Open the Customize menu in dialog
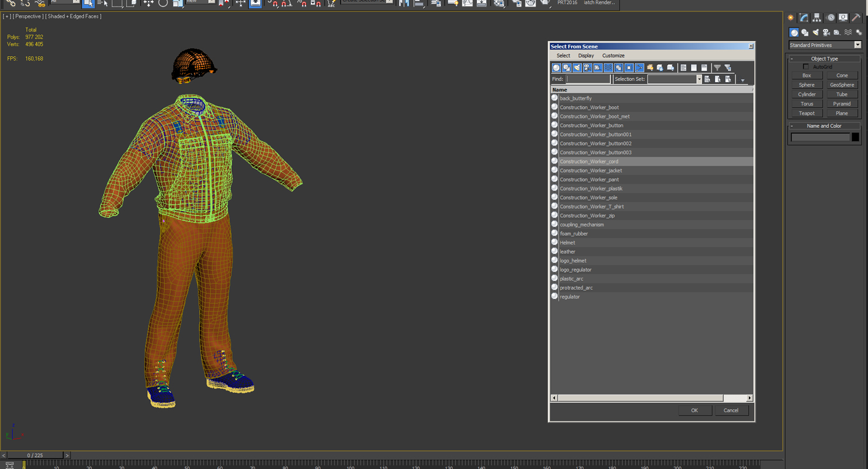868x469 pixels. point(613,56)
